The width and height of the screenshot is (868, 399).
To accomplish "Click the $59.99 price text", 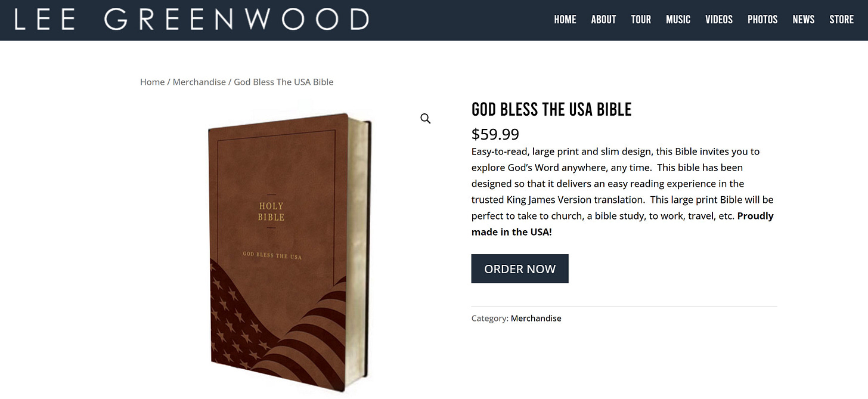I will (495, 134).
